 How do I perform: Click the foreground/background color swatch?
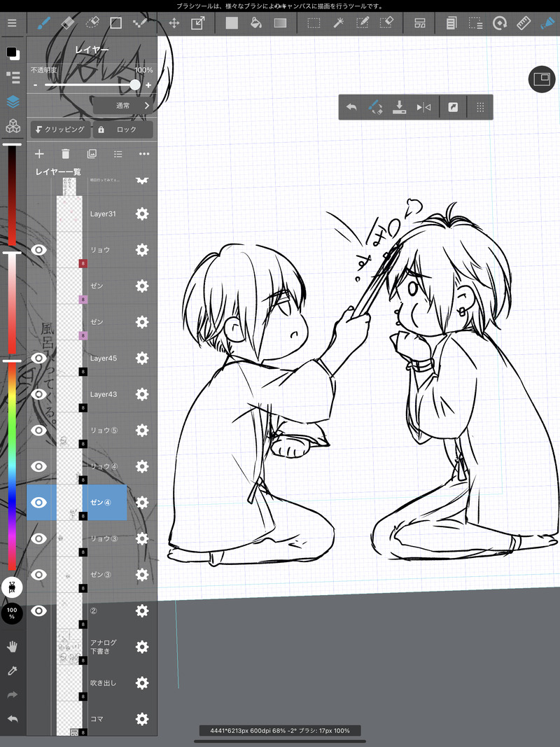tap(13, 53)
